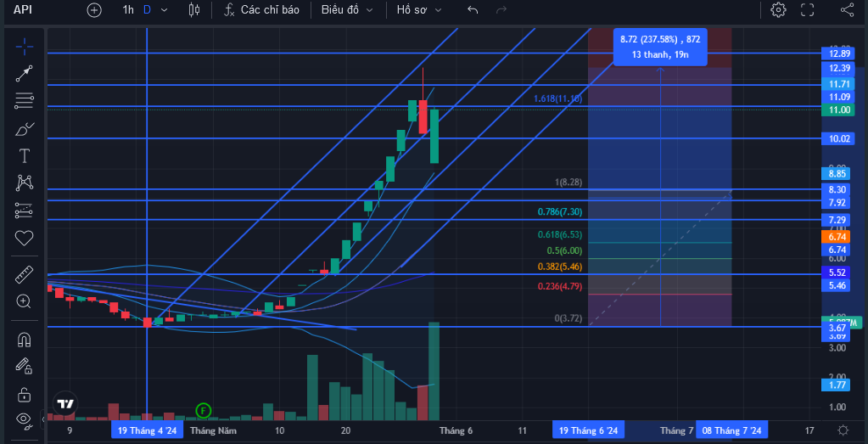Open the time axis settings gear icon
This screenshot has height=444, width=868.
coord(843,430)
